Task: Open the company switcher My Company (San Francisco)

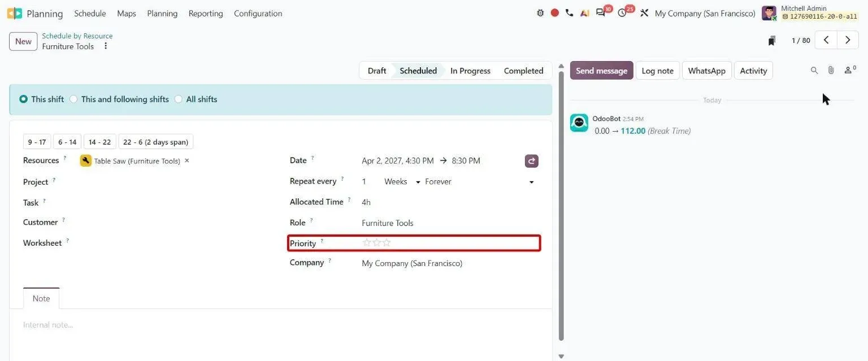Action: 705,13
